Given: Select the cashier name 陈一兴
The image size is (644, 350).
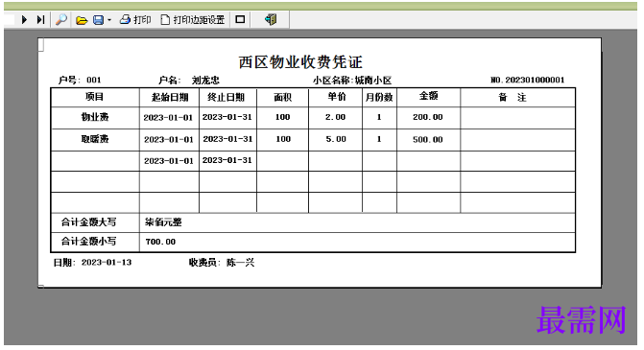Looking at the screenshot, I should pos(241,263).
